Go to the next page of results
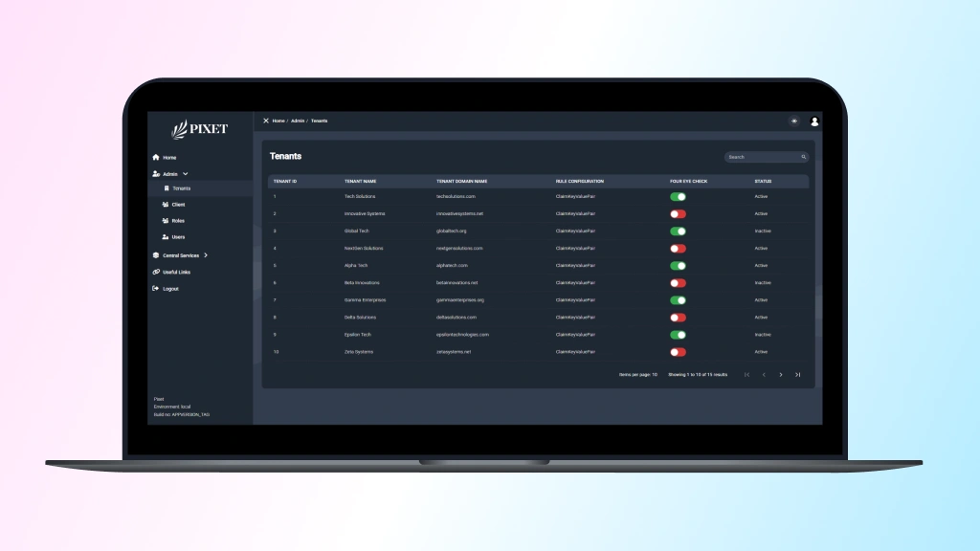Screen dimensions: 980x551 [781, 375]
